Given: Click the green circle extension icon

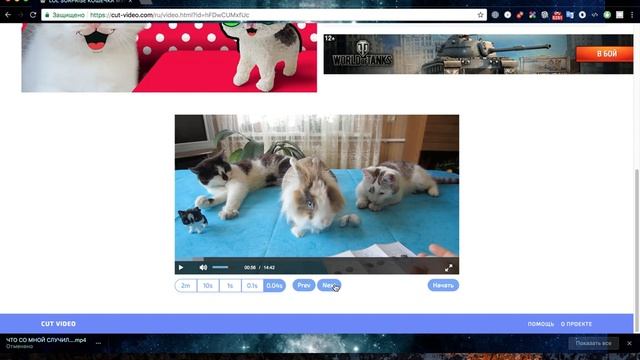Looking at the screenshot, I should (607, 15).
